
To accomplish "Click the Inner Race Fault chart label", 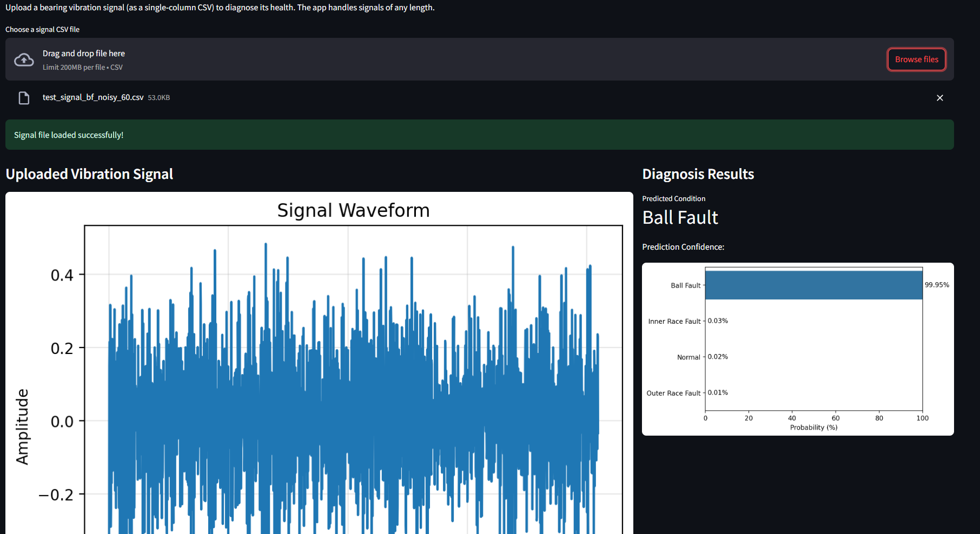I will 674,321.
